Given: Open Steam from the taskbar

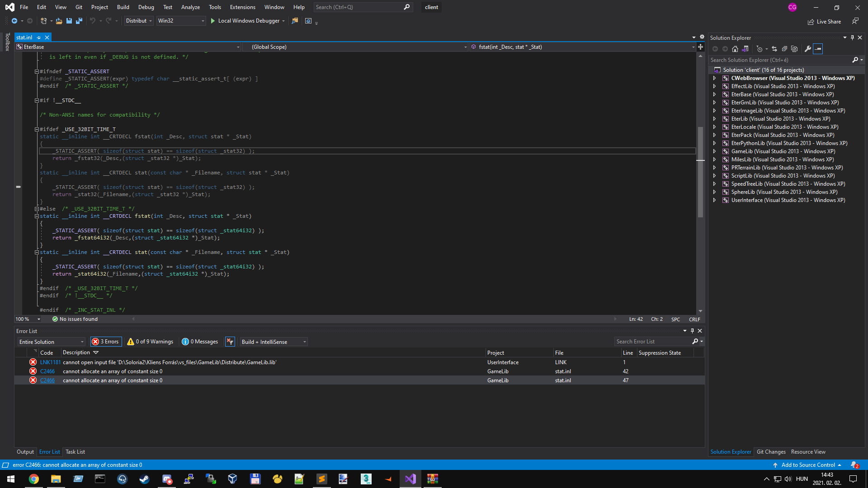Looking at the screenshot, I should [x=144, y=479].
